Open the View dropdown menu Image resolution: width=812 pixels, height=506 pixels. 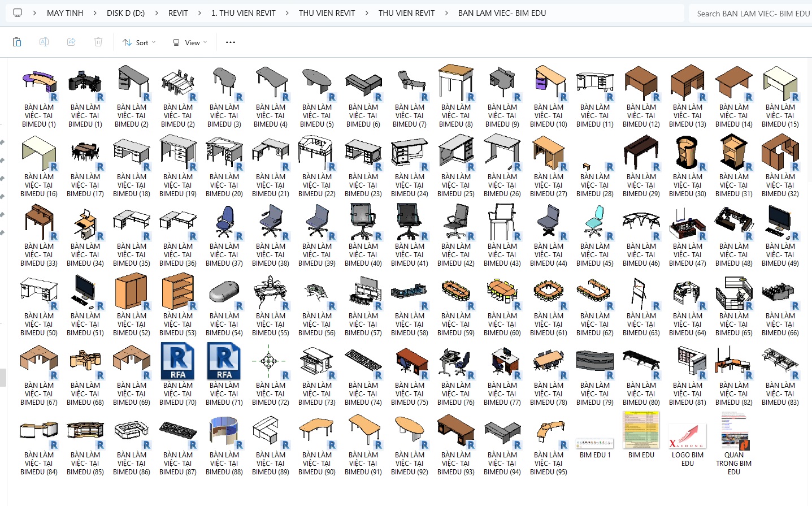point(190,42)
